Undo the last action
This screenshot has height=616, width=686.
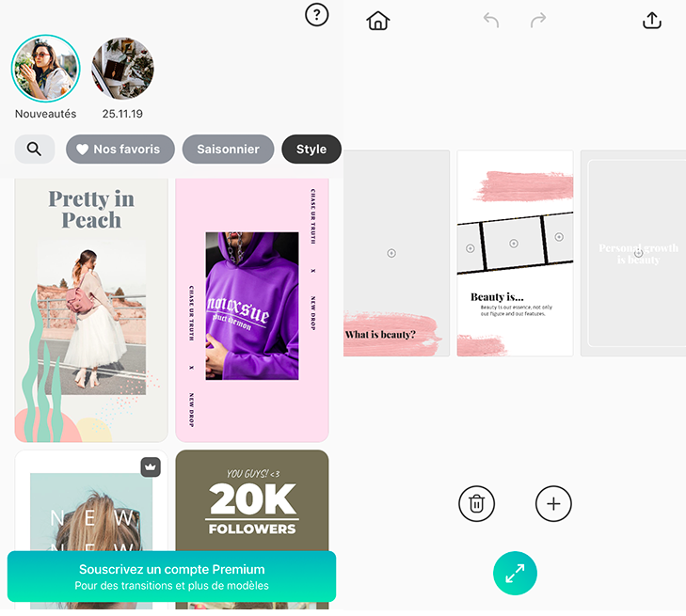(x=491, y=21)
